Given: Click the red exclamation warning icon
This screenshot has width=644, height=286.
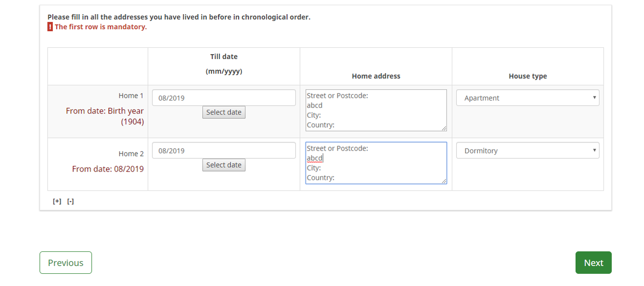Looking at the screenshot, I should 50,27.
